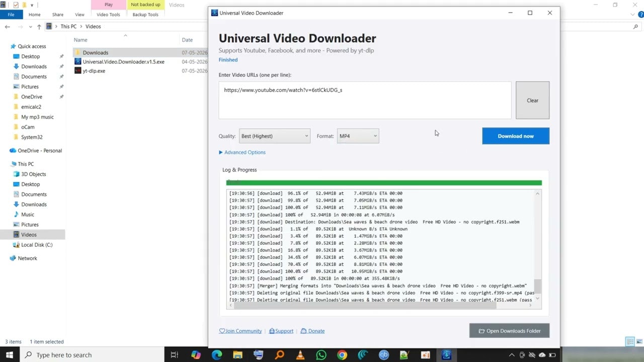Click This PC in the address bar
This screenshot has height=362, width=644.
click(x=68, y=26)
